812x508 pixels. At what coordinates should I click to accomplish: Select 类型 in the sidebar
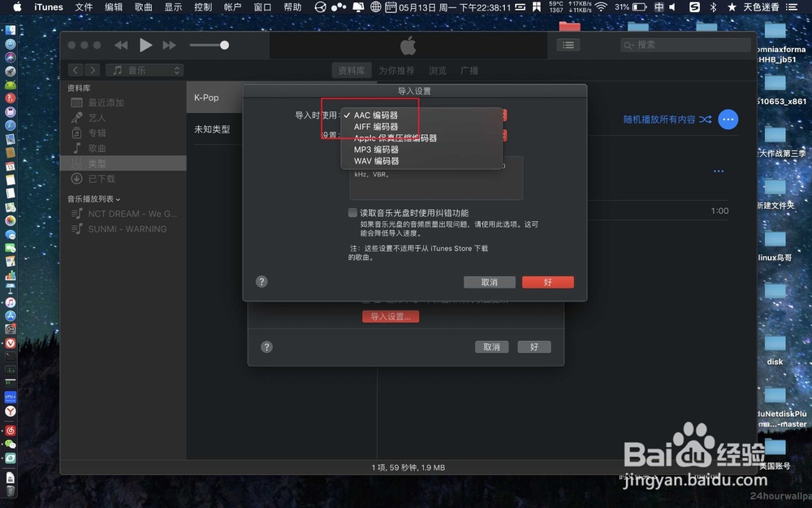(x=123, y=163)
